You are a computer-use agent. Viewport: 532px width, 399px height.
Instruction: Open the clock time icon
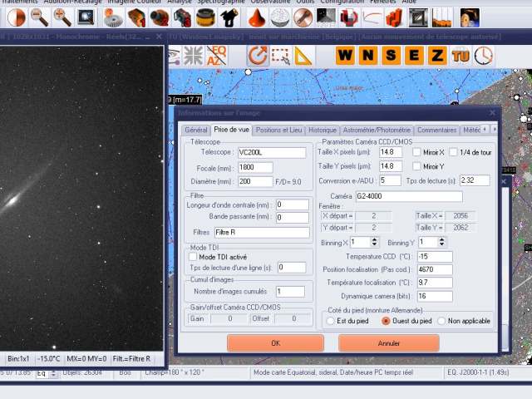point(483,56)
